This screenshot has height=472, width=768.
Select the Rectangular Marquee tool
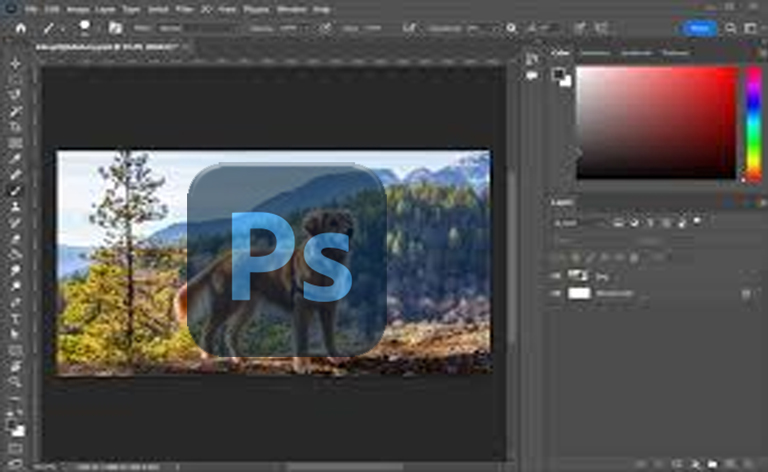pos(16,79)
